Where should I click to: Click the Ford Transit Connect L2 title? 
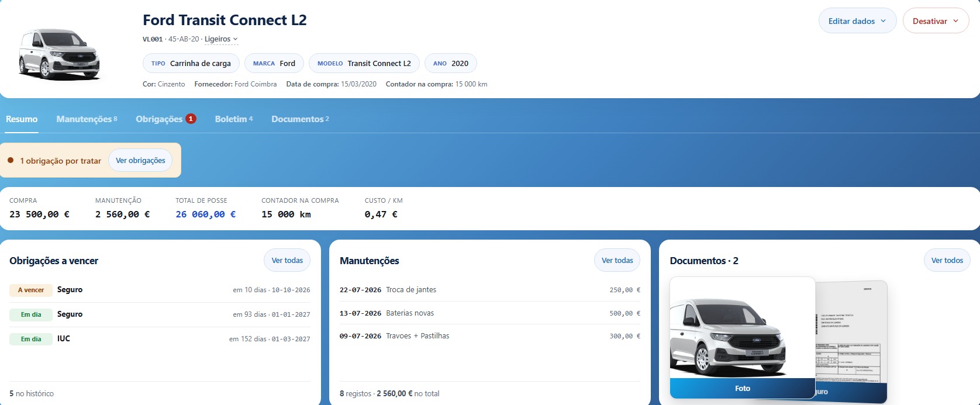tap(225, 20)
